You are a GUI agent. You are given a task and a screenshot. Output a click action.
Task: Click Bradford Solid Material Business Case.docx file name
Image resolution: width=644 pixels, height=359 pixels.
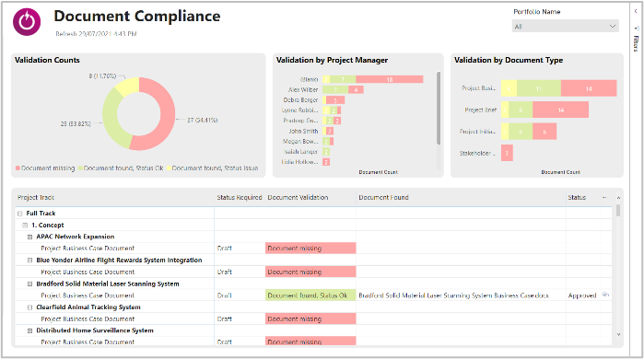[453, 295]
